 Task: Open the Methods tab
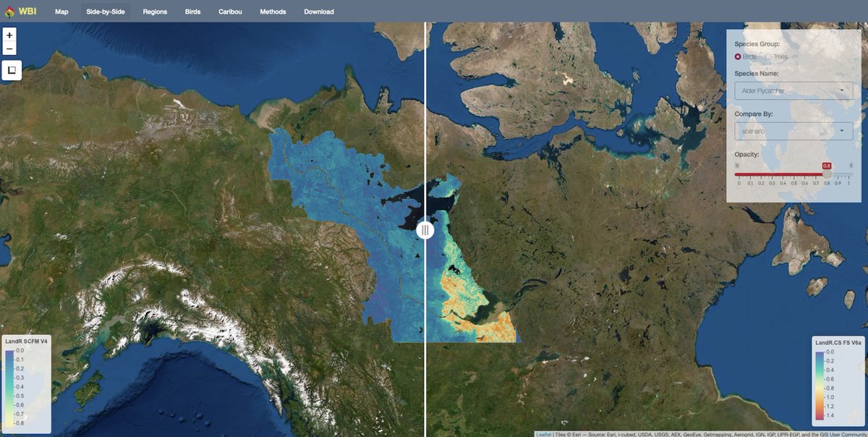(x=273, y=12)
